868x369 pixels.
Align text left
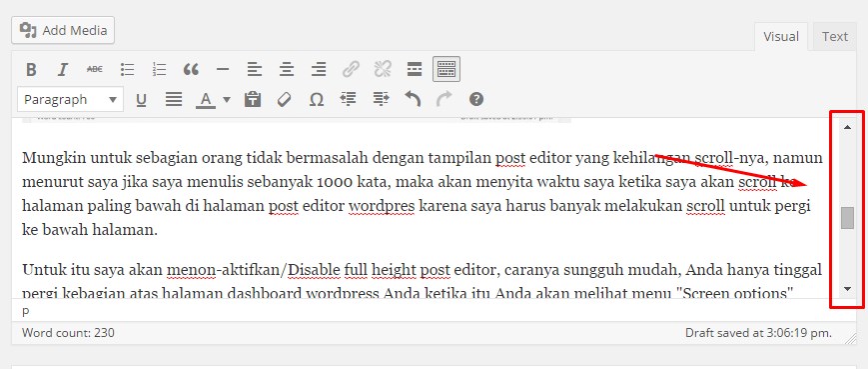click(254, 69)
